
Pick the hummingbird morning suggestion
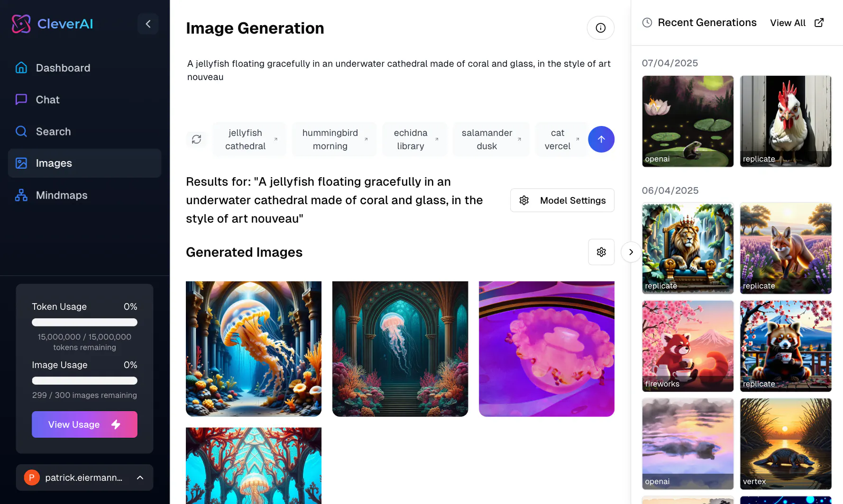click(334, 139)
